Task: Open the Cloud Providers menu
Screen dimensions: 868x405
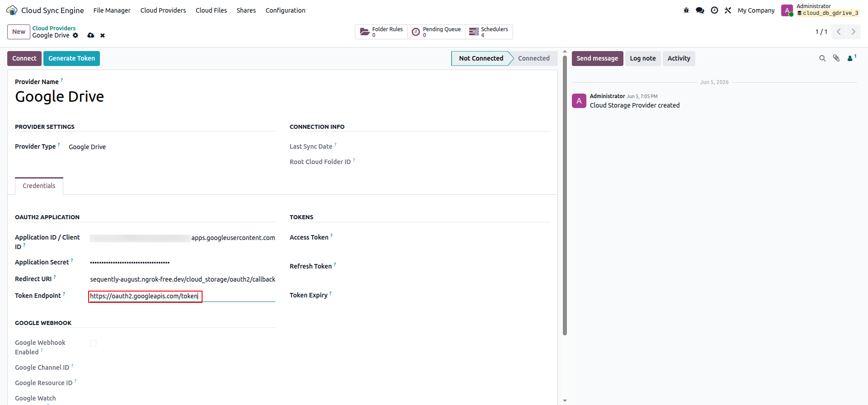Action: (x=163, y=10)
